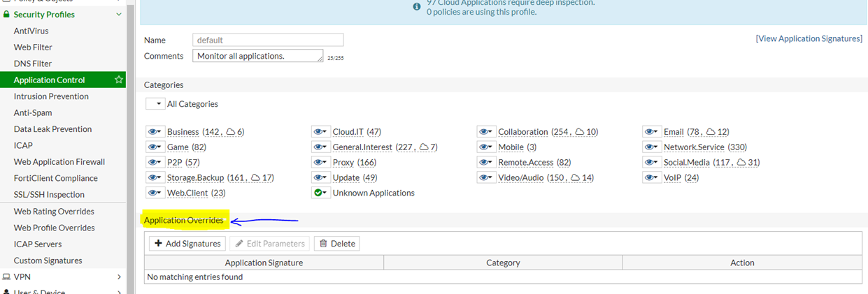
Task: Click the trash icon on Delete
Action: tap(323, 244)
